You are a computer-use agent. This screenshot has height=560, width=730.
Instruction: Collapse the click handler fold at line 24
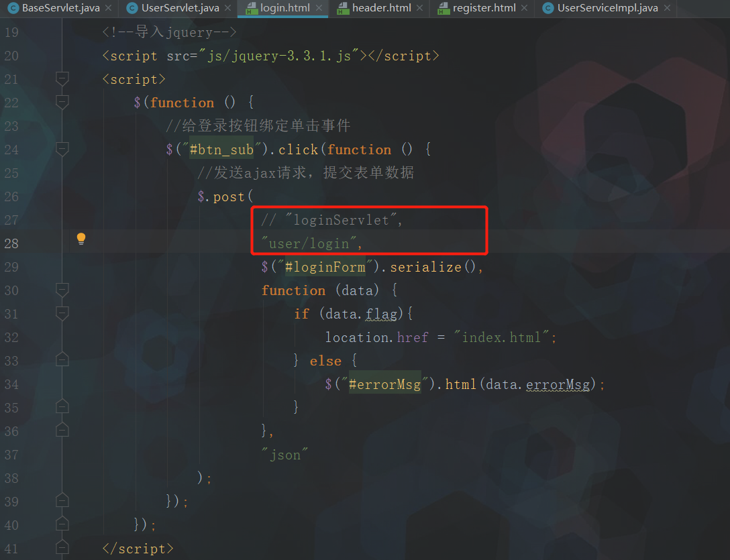[x=62, y=149]
